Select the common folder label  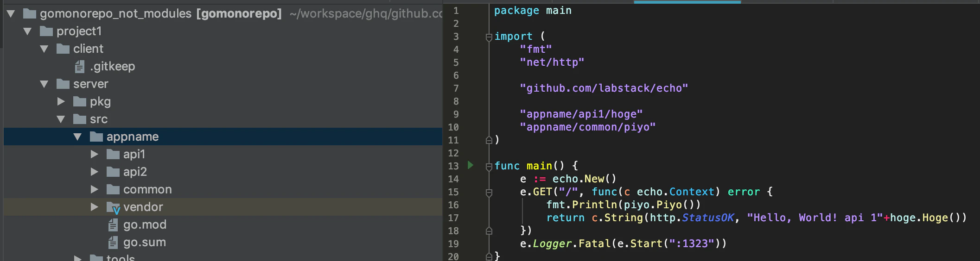[x=147, y=190]
